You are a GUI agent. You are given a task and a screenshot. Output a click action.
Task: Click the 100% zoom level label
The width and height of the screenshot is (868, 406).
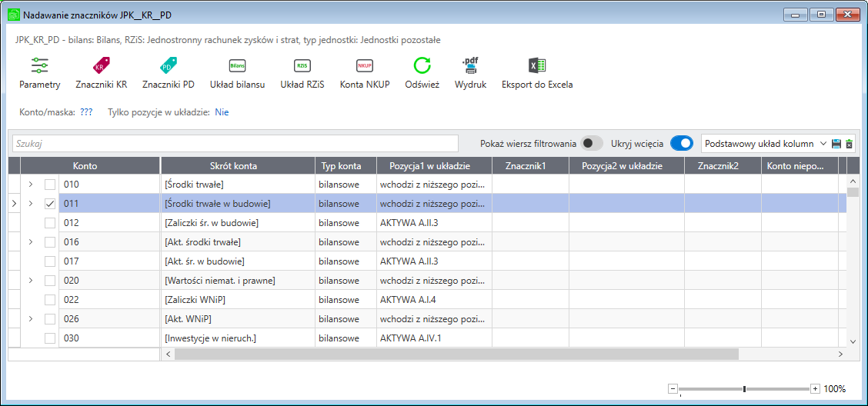pos(834,389)
